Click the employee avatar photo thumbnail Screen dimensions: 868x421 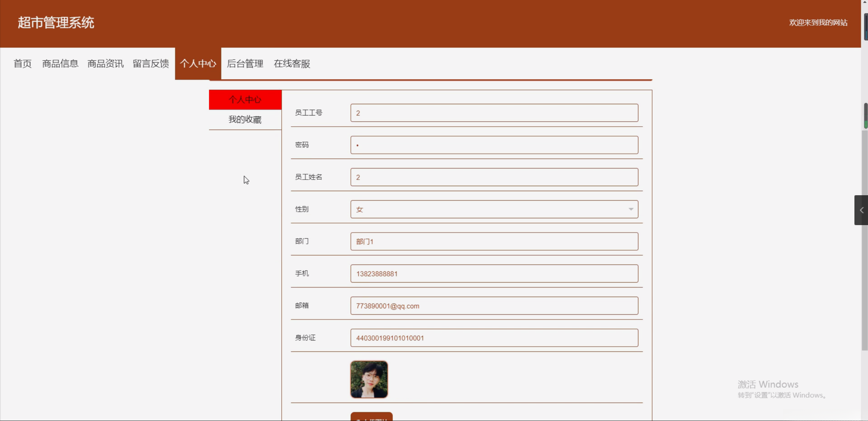369,379
